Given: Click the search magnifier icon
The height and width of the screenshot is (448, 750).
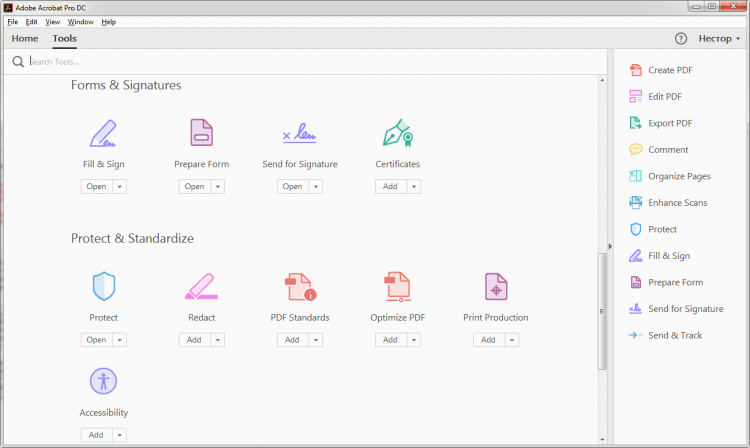Looking at the screenshot, I should coord(18,62).
